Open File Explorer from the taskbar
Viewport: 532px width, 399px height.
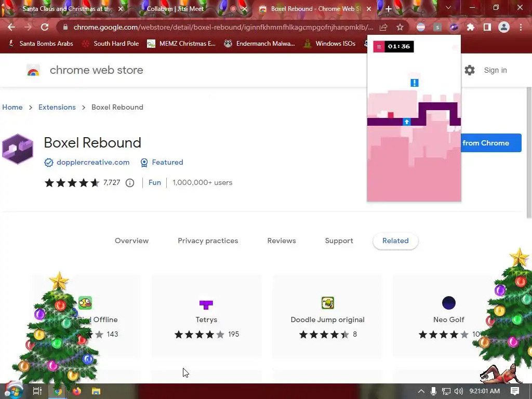pyautogui.click(x=96, y=391)
